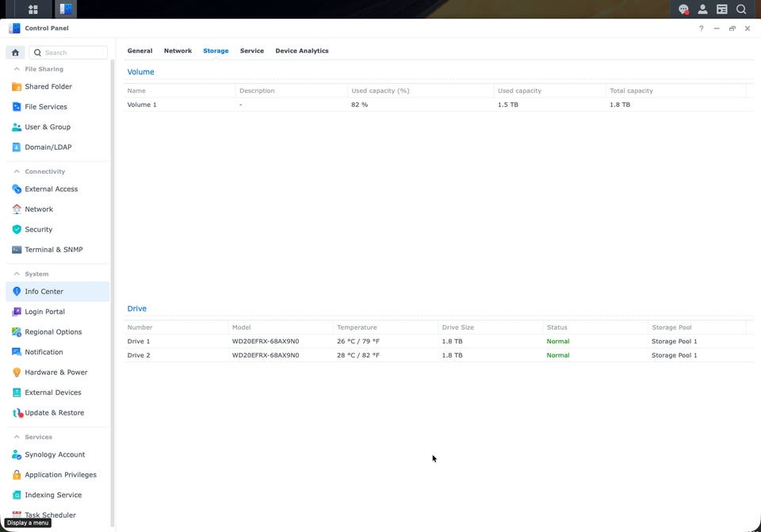Click Drive 1 Normal status

[557, 341]
